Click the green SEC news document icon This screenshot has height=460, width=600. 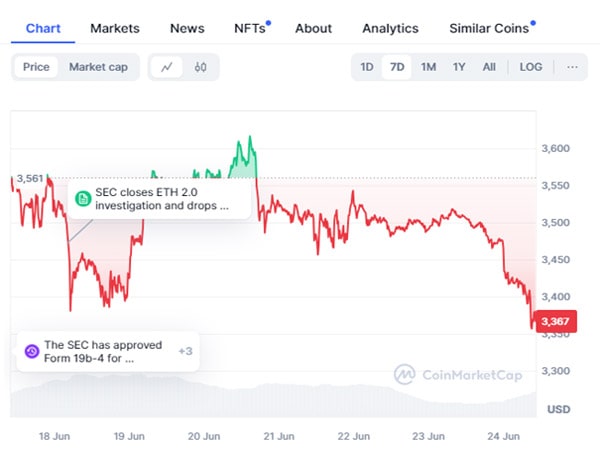click(x=84, y=199)
